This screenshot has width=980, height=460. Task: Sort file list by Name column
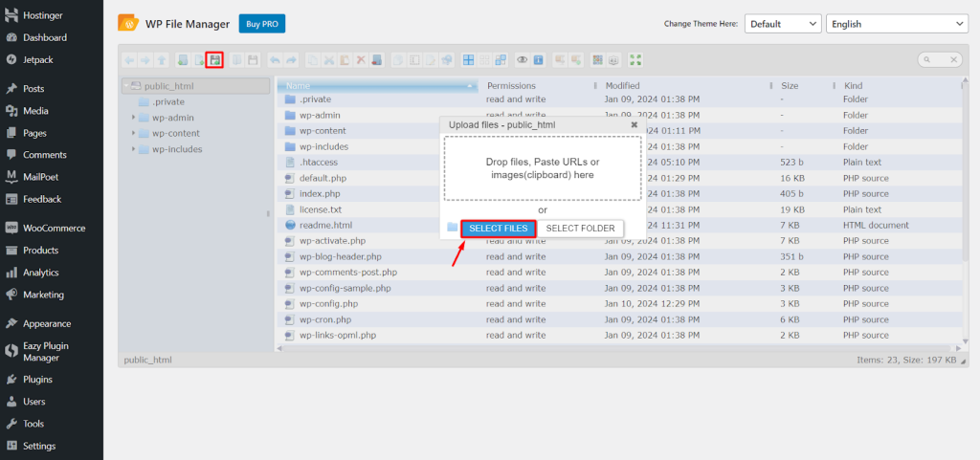378,85
